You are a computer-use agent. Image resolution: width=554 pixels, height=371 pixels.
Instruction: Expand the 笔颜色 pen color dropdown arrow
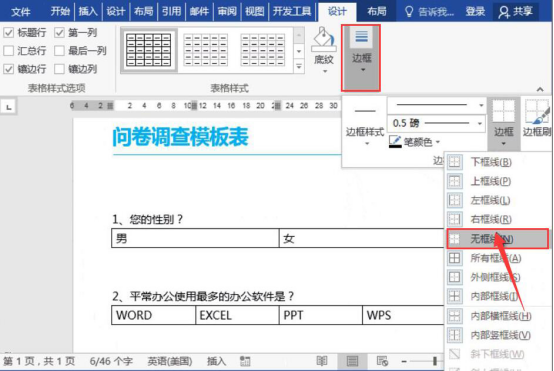[x=438, y=142]
